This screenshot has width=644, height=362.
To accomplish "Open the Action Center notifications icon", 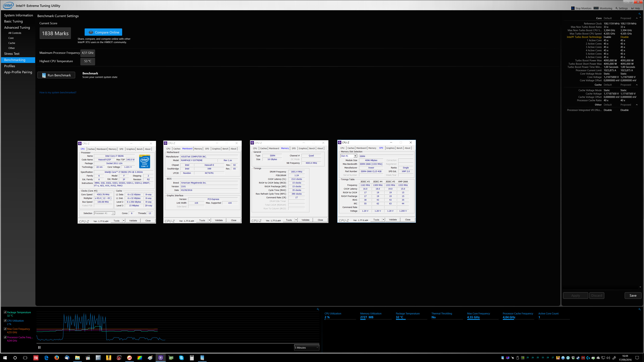I will point(637,358).
